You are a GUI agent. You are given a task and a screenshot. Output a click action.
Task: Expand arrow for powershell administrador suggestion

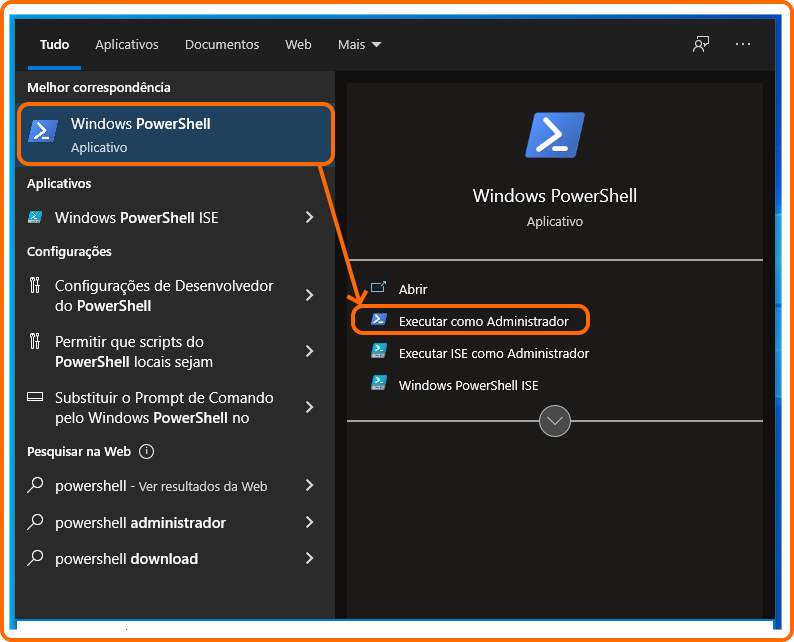pos(309,522)
